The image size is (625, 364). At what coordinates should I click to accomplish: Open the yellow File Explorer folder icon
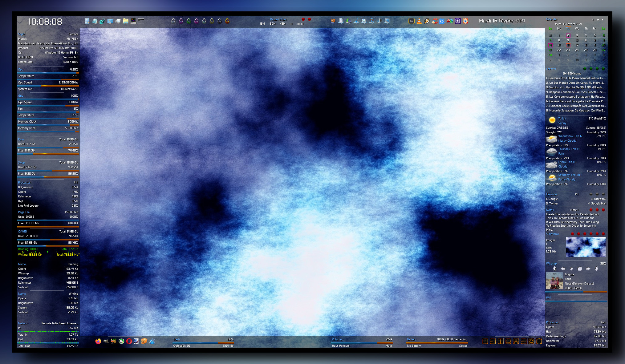pos(126,21)
